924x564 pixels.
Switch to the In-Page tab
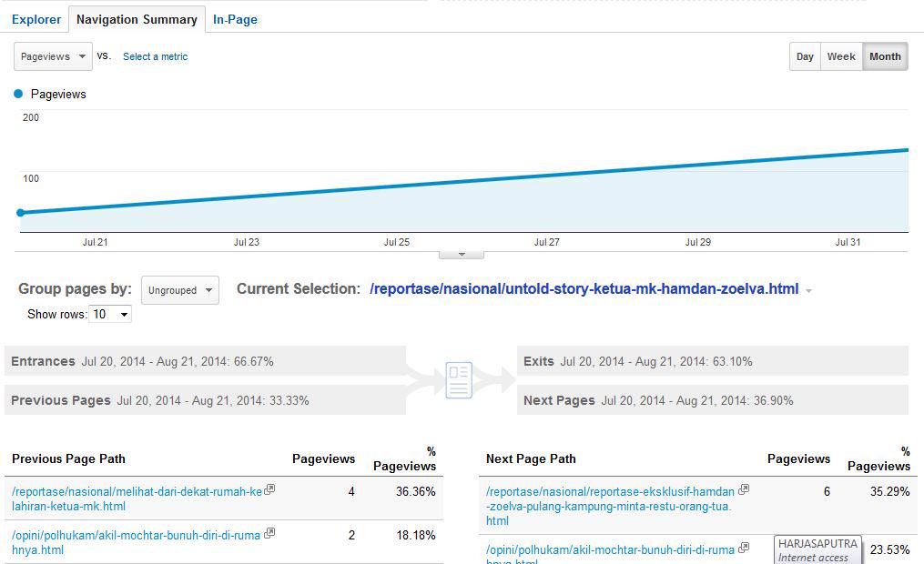click(x=235, y=19)
